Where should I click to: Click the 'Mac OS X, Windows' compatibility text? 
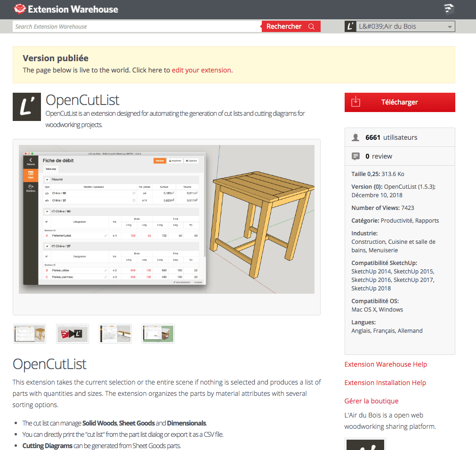point(377,310)
